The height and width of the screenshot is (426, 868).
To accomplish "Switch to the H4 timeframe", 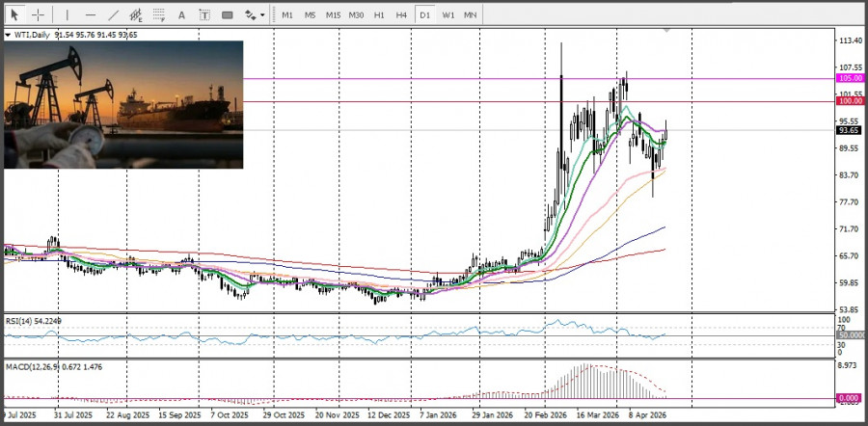I will [401, 14].
